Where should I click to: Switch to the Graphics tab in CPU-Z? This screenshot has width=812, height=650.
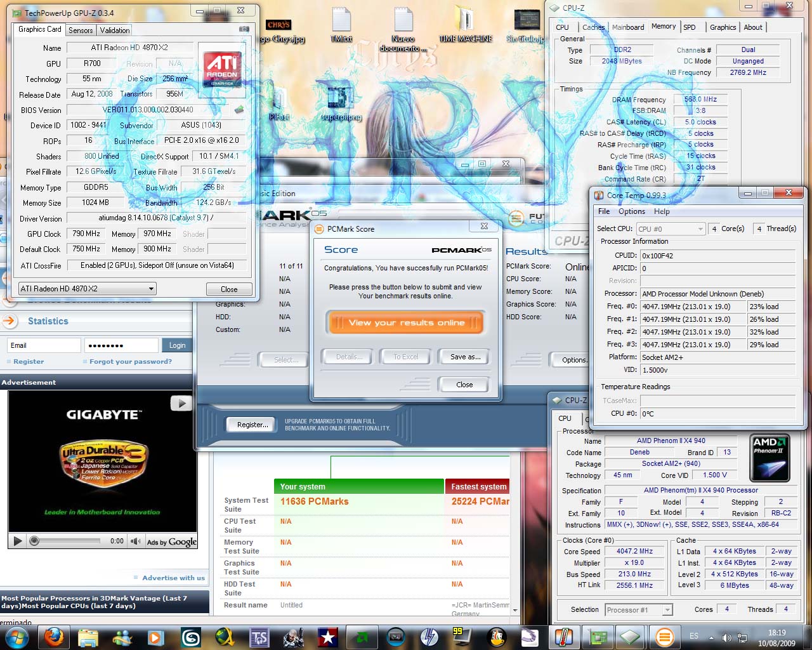(x=723, y=27)
